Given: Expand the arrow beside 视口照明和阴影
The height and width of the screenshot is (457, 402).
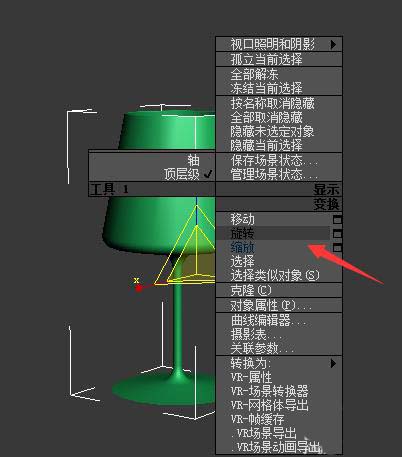Looking at the screenshot, I should (333, 44).
